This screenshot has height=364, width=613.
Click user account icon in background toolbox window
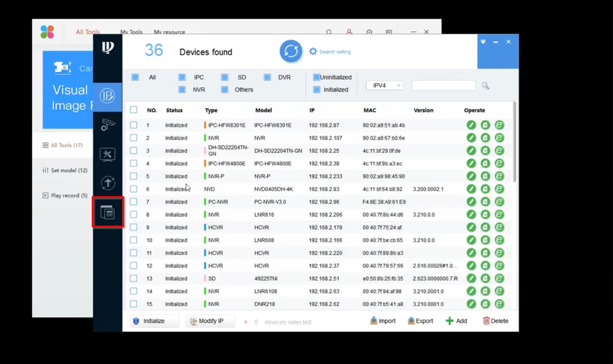click(x=349, y=32)
